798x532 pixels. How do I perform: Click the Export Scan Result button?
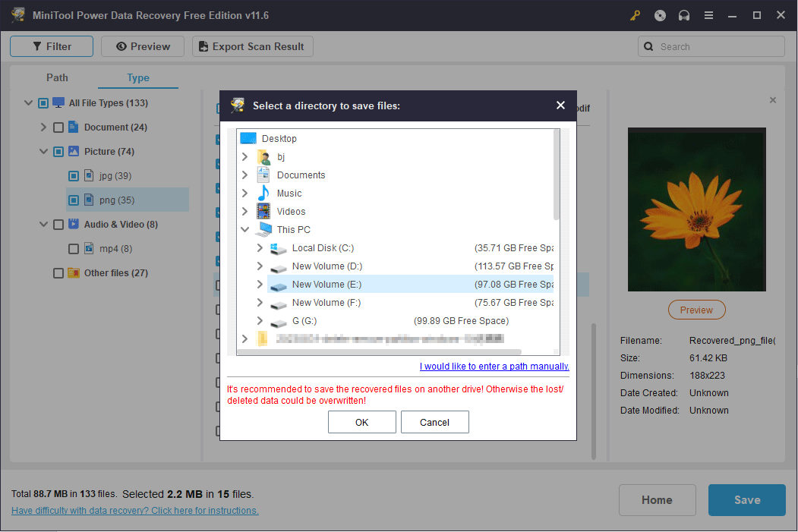[x=252, y=46]
